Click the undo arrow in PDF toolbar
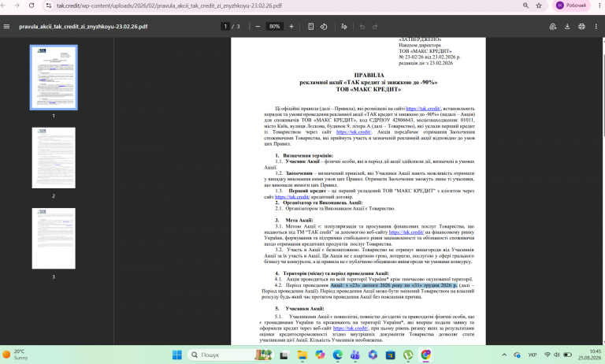Screen dimensions: 605x364 [362, 27]
